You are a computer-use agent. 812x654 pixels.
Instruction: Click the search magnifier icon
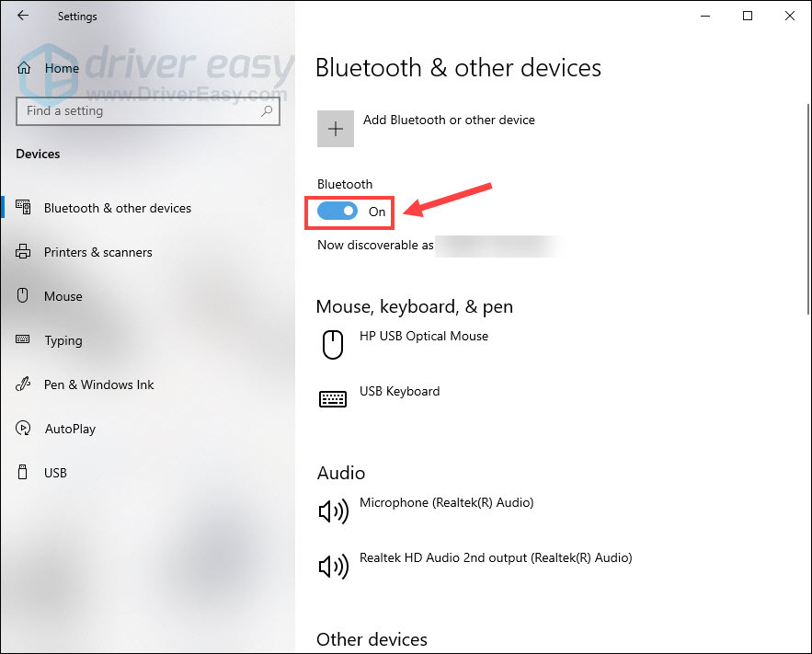click(x=267, y=110)
